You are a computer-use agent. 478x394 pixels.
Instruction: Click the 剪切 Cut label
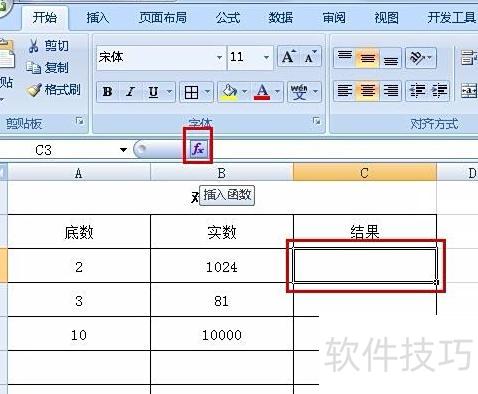point(57,46)
